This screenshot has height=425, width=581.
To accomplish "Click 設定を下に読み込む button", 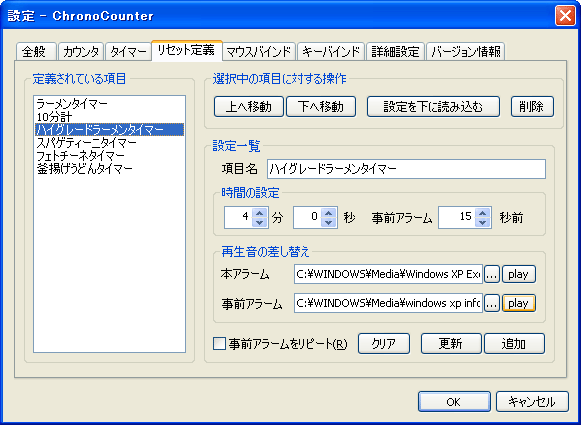I will pos(433,107).
